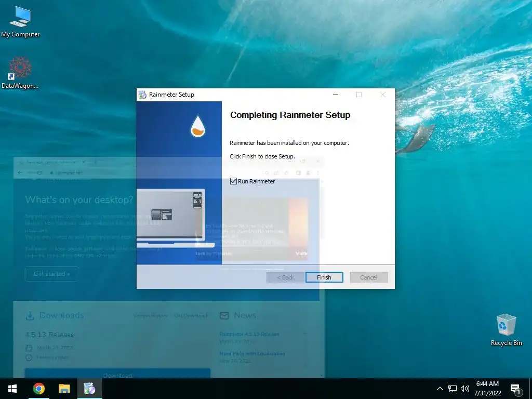Click the Rainmeter Setup title bar icon
The height and width of the screenshot is (399, 532).
[x=142, y=95]
